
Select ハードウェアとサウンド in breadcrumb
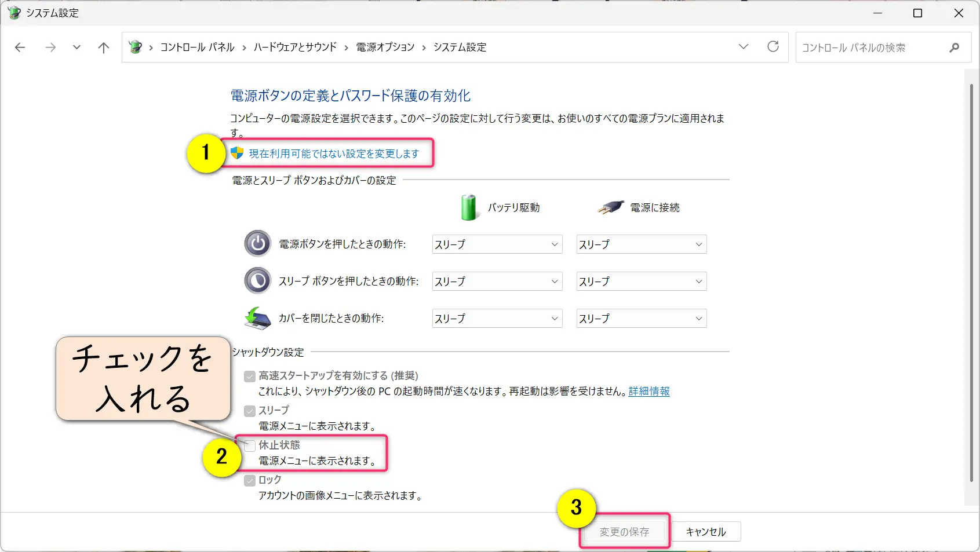pyautogui.click(x=295, y=47)
